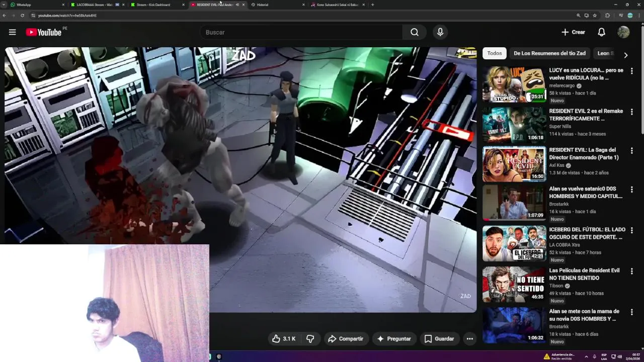The image size is (644, 362).
Task: Go back in browser history
Action: coord(5,16)
